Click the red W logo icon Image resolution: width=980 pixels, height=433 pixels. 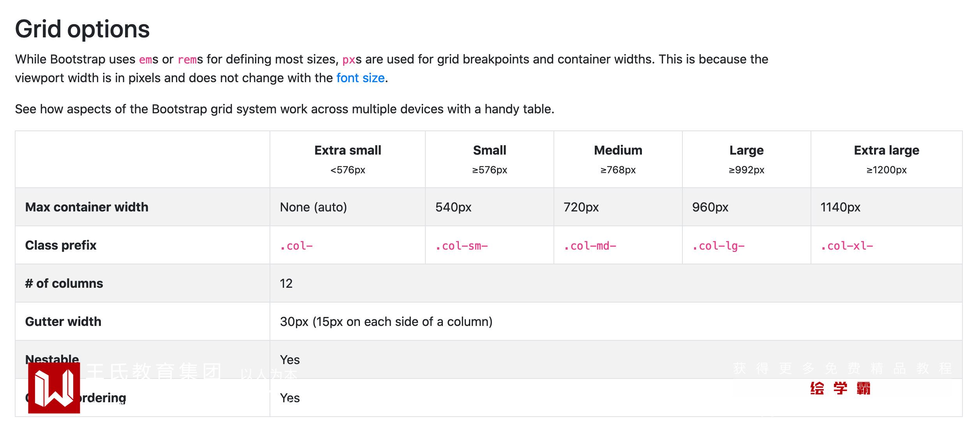coord(54,388)
